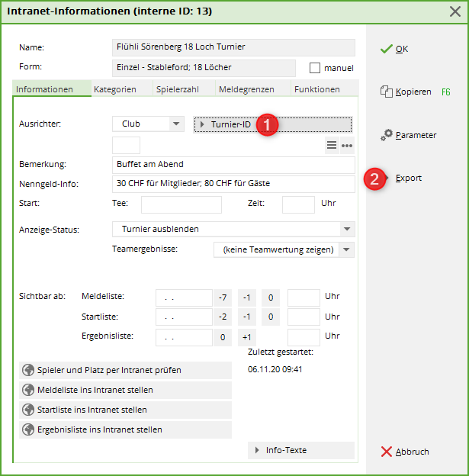The image size is (469, 476).
Task: Toggle the manuel checkbox
Action: 315,68
